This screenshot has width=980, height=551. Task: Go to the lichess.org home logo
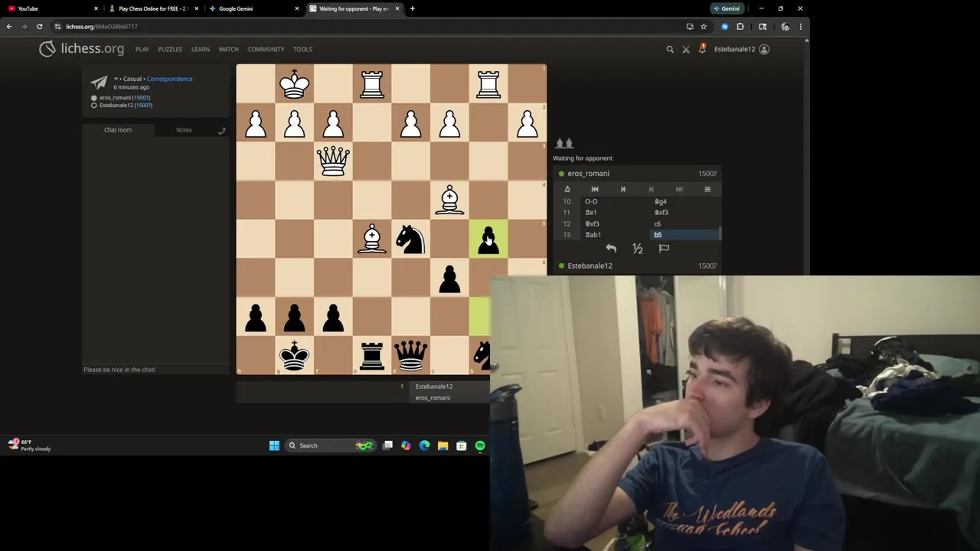click(x=82, y=49)
